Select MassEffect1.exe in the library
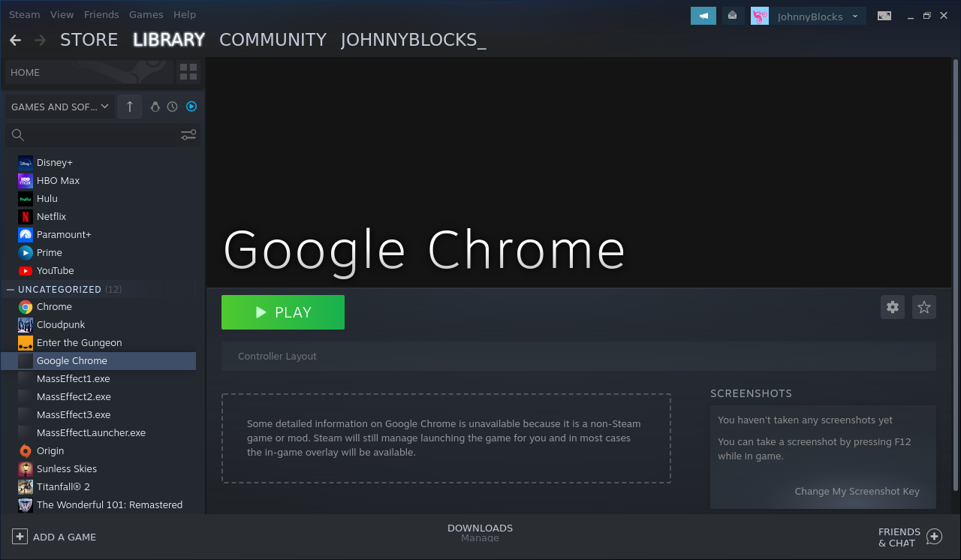This screenshot has width=961, height=560. [98, 378]
